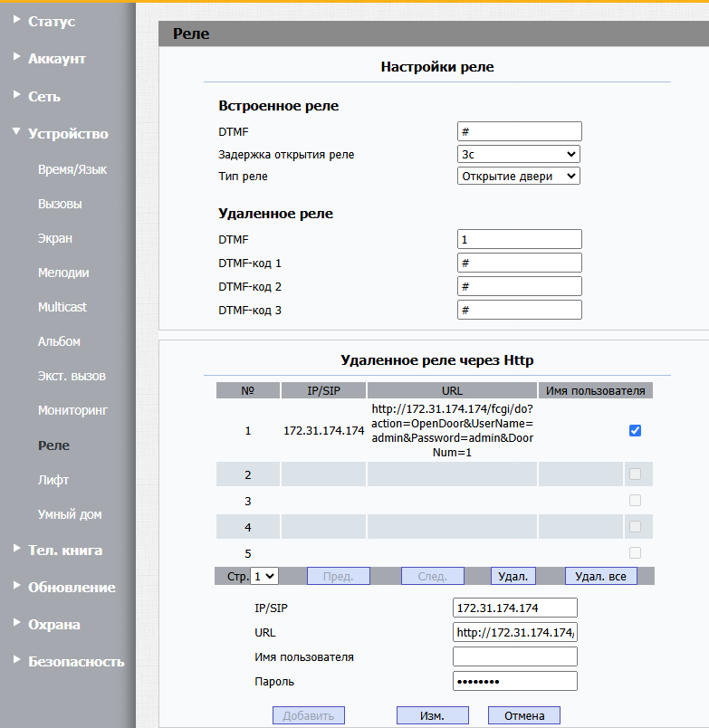The image size is (709, 728).
Task: Focus the Пароль input field
Action: 514,681
